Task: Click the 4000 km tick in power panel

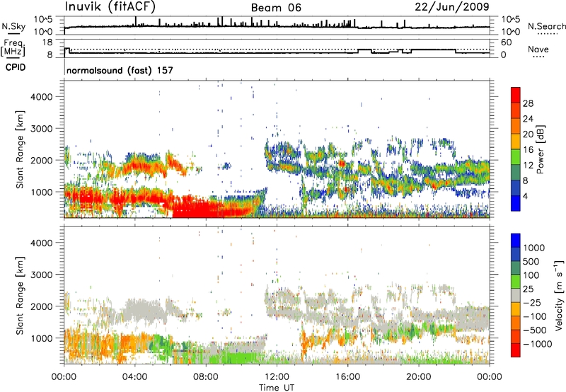Action: pos(42,97)
